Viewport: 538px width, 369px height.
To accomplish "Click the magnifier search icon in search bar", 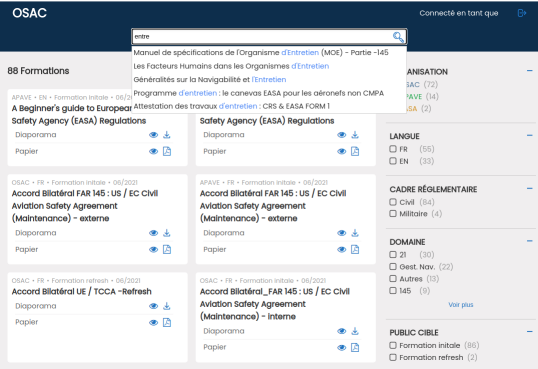I will coord(398,37).
